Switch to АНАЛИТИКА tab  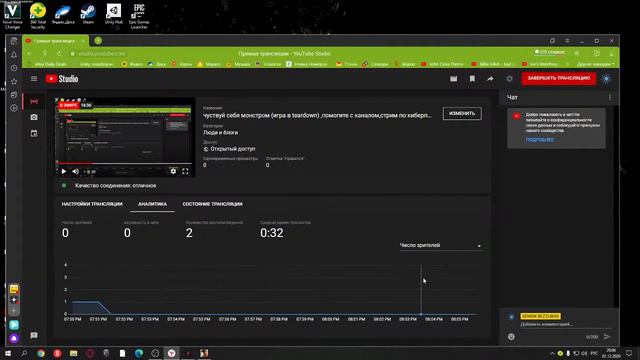click(152, 204)
